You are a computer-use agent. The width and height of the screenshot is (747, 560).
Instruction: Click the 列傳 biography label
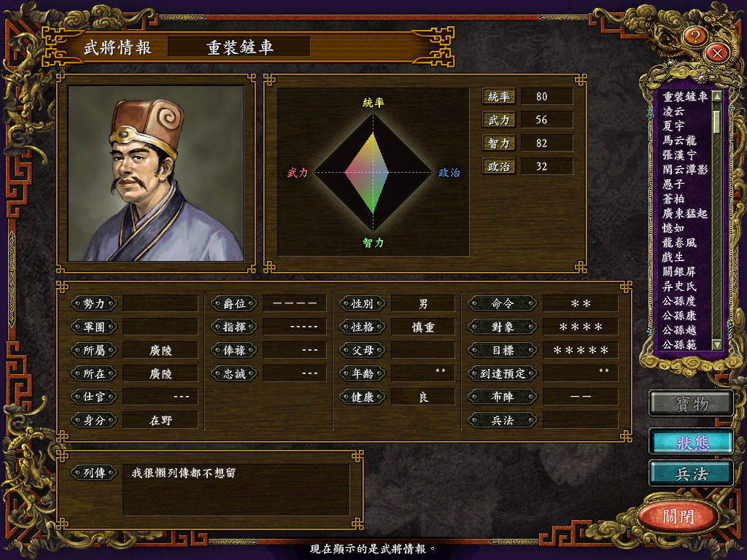pyautogui.click(x=94, y=472)
